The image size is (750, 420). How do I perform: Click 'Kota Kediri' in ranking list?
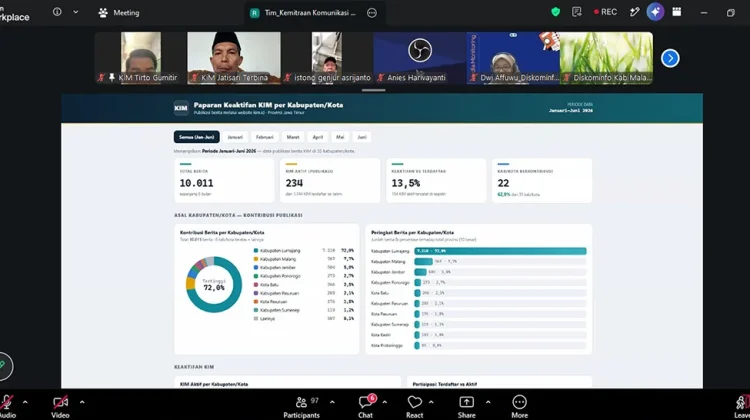[x=381, y=335]
